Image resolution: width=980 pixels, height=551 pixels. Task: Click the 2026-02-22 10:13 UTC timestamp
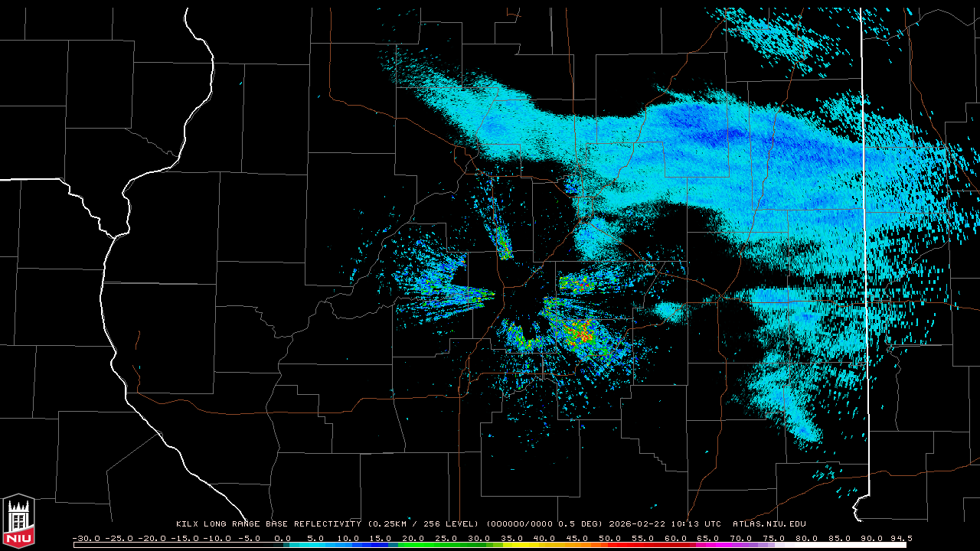(x=665, y=524)
